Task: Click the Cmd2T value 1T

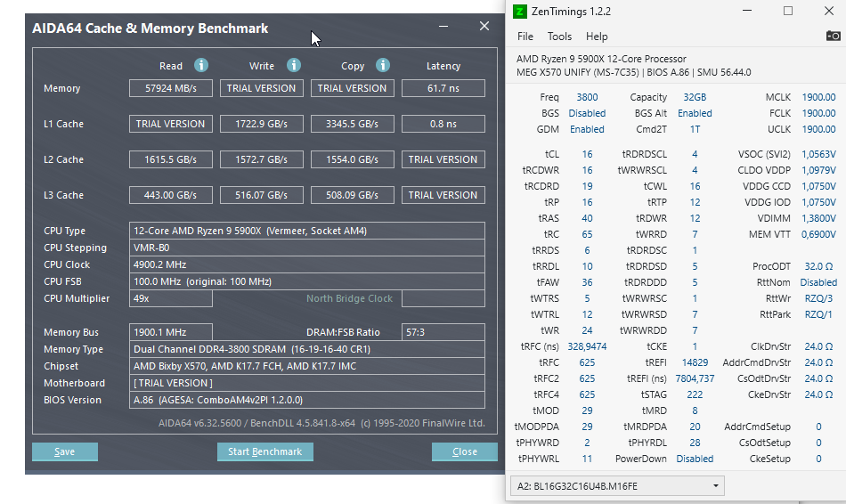Action: (695, 129)
